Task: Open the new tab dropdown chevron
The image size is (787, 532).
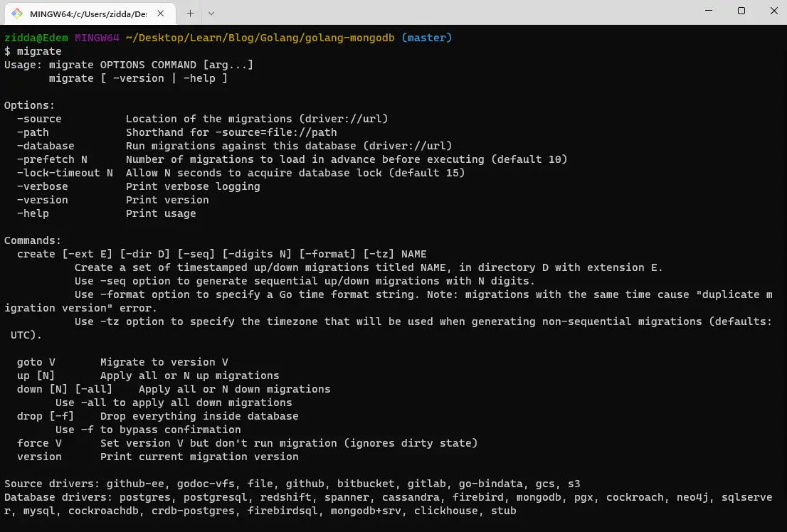Action: click(x=210, y=13)
